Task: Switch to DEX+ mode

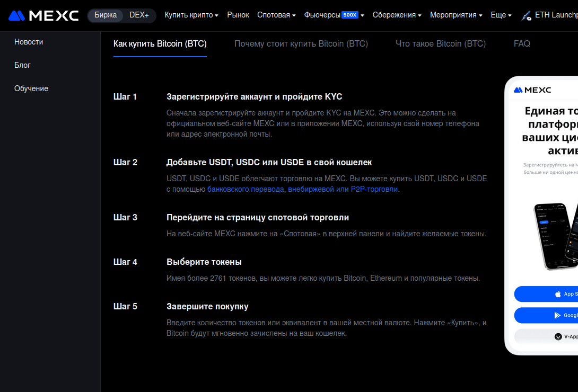Action: click(139, 15)
